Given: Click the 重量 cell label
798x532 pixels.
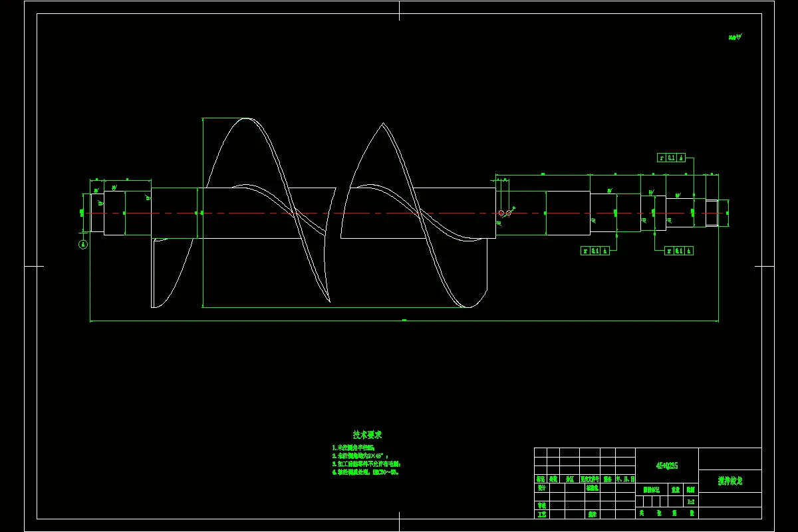Looking at the screenshot, I should [x=676, y=490].
